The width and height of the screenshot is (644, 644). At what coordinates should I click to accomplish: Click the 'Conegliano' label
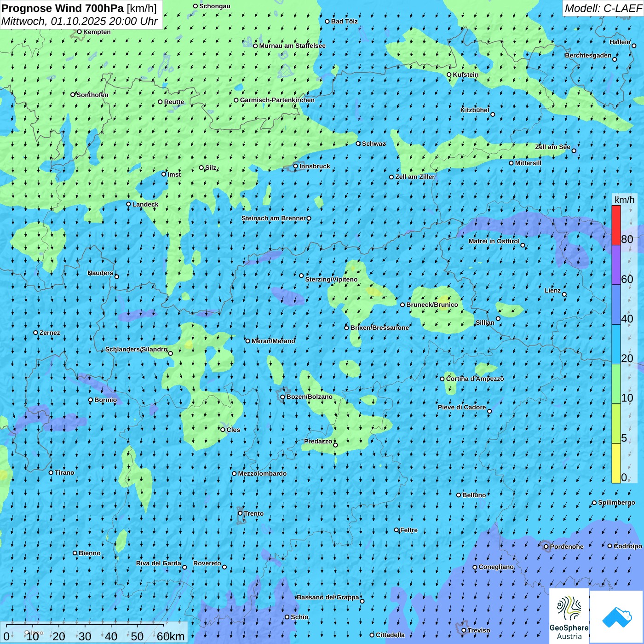point(496,567)
